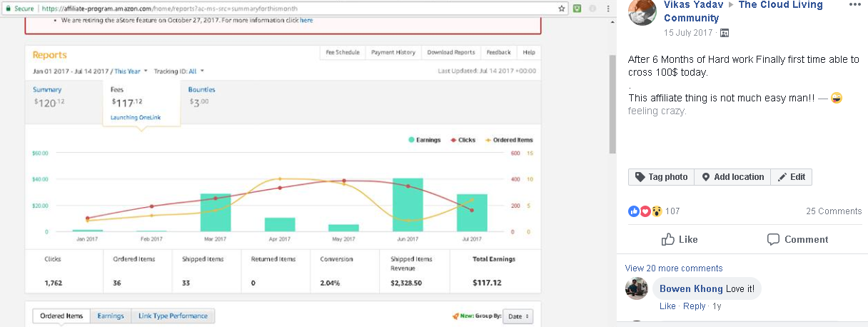Like Bowen Khong's comment
The image size is (868, 327).
coord(667,306)
